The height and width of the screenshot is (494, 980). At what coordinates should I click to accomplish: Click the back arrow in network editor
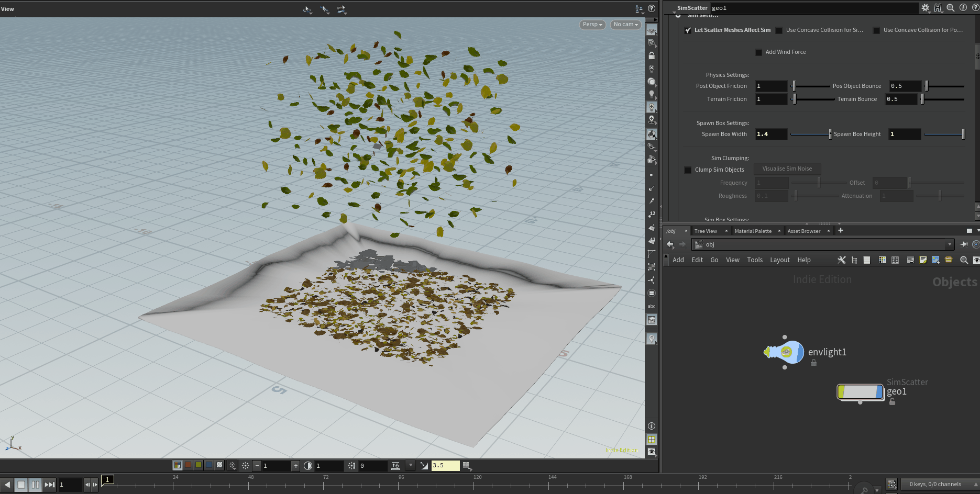coord(670,244)
